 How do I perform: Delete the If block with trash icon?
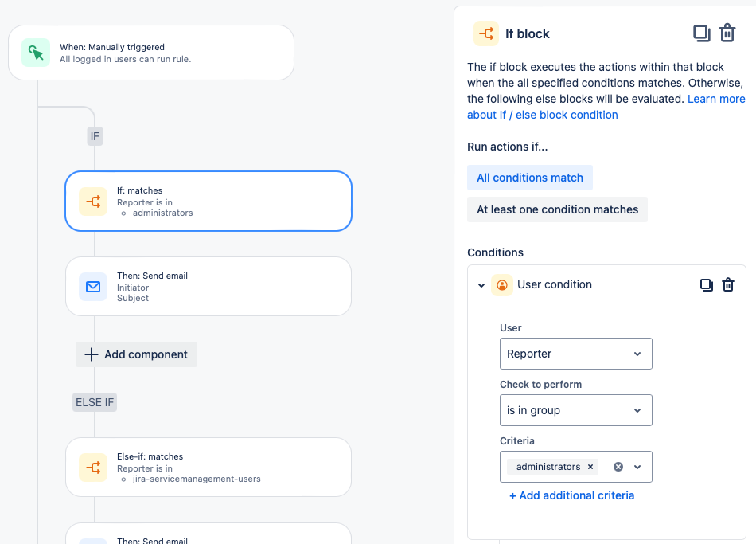coord(727,33)
